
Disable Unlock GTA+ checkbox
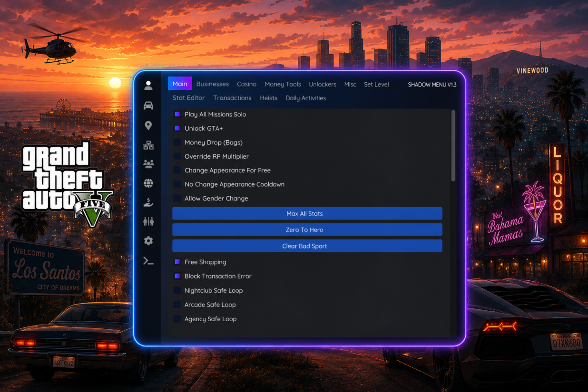pos(177,128)
